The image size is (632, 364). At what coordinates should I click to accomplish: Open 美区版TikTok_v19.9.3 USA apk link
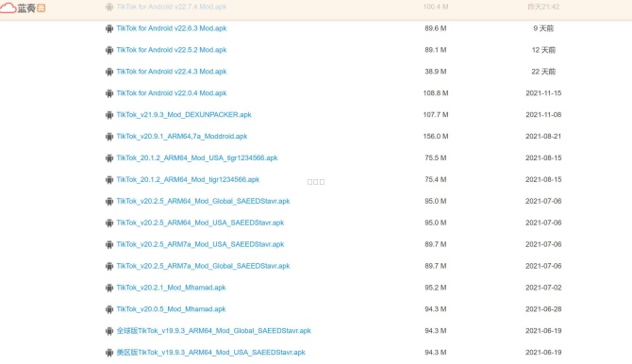pos(210,353)
